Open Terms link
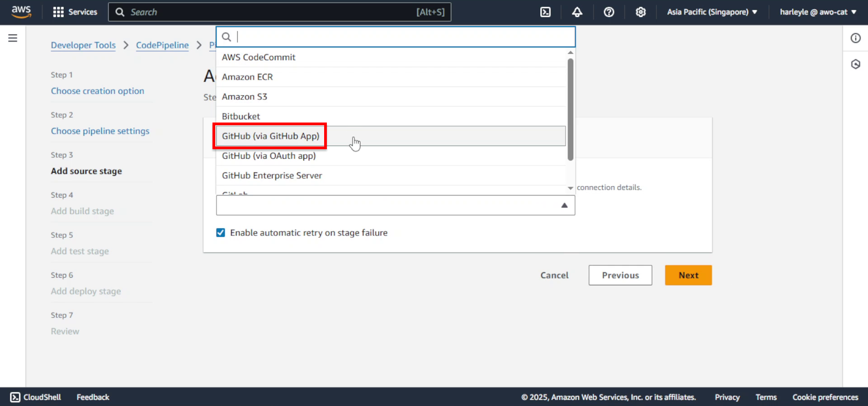 (766, 397)
